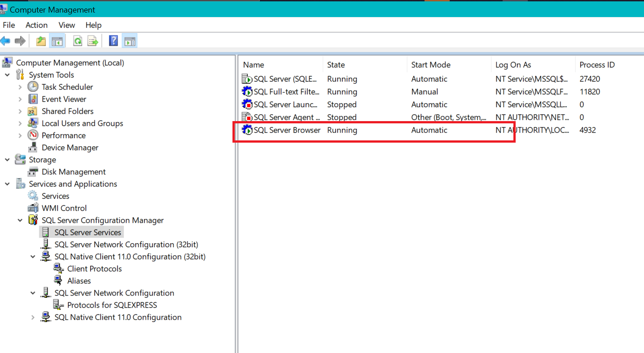Collapse Services and Applications node

[7, 184]
